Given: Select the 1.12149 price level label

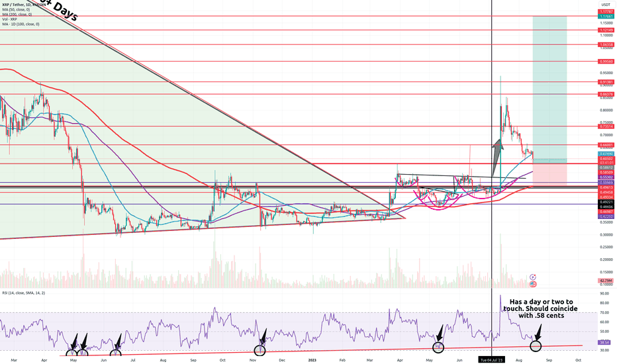Looking at the screenshot, I should point(606,30).
